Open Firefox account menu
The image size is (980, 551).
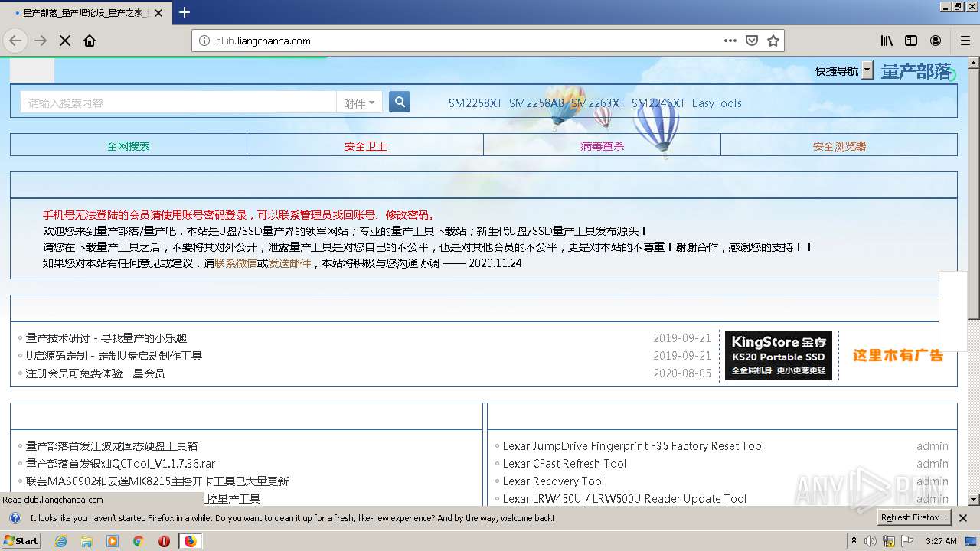[936, 41]
